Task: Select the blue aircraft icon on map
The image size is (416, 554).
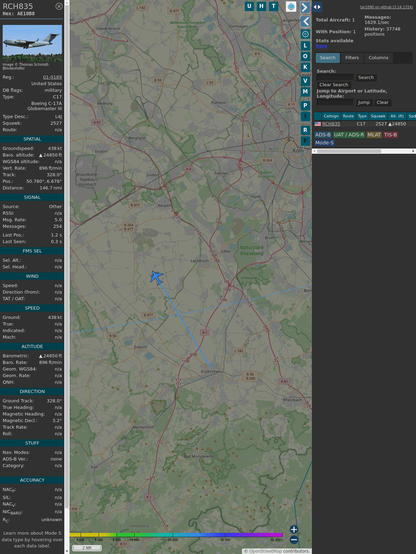Action: point(156,277)
